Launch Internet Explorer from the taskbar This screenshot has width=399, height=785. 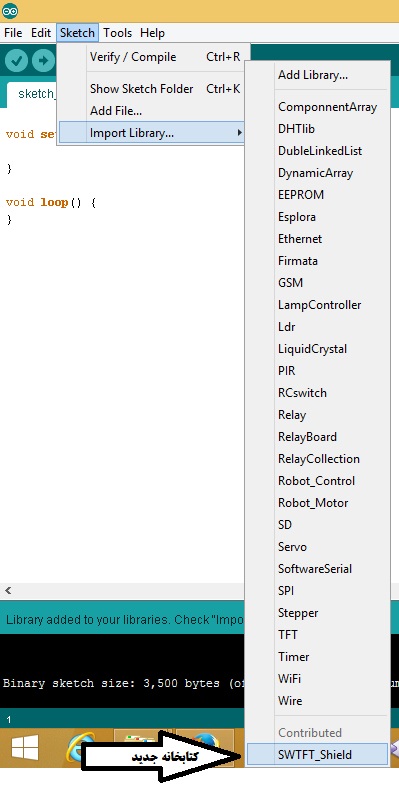[x=81, y=748]
